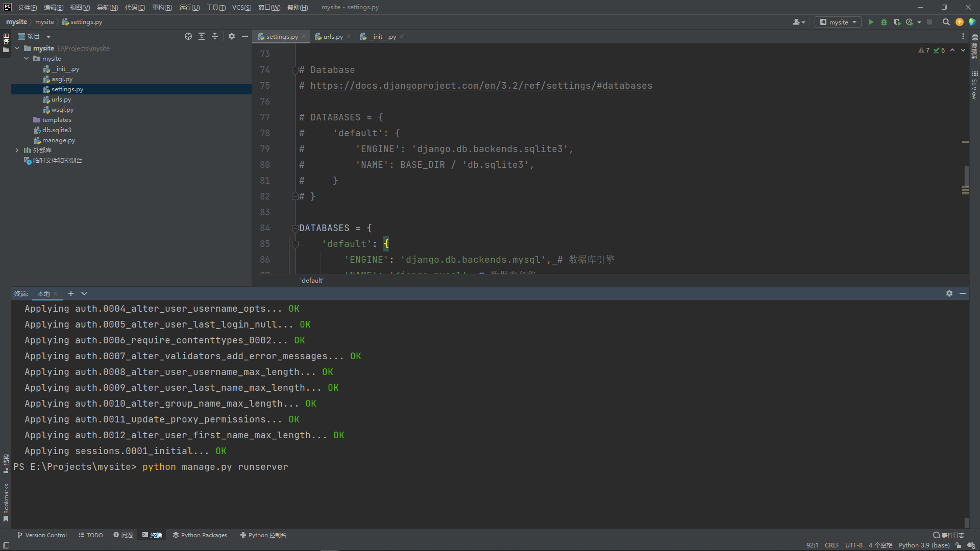Click cursor position 92:1 in status bar

812,545
